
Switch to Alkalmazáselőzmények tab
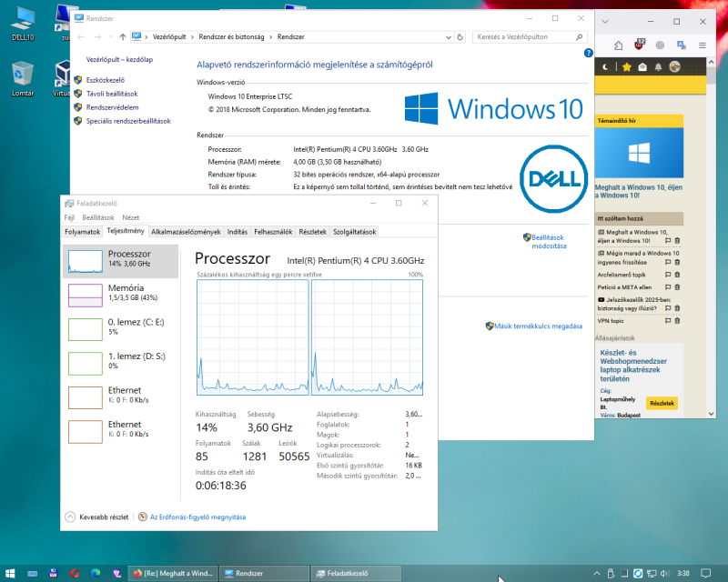186,232
